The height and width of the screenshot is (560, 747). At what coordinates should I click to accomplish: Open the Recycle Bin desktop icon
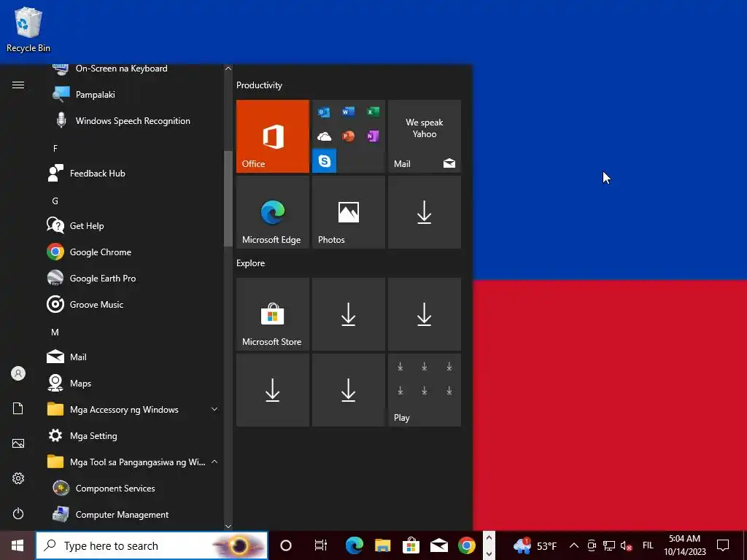point(28,30)
